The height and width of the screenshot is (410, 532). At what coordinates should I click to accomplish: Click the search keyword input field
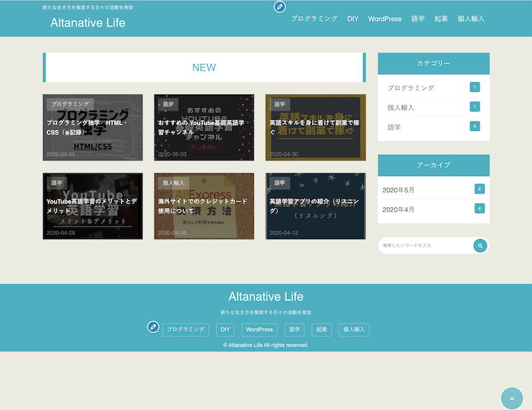[426, 246]
